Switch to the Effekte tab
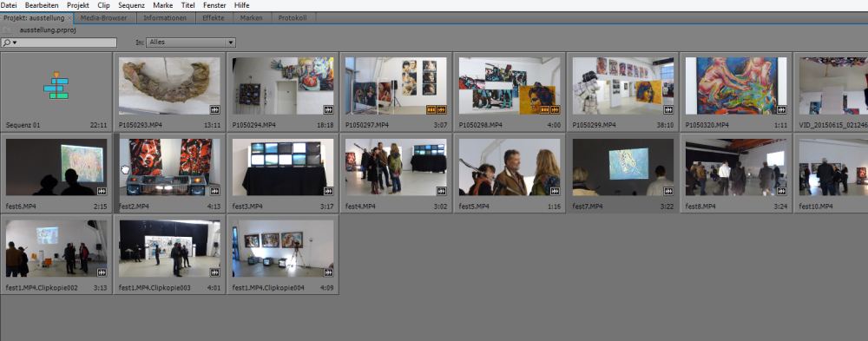 [214, 17]
